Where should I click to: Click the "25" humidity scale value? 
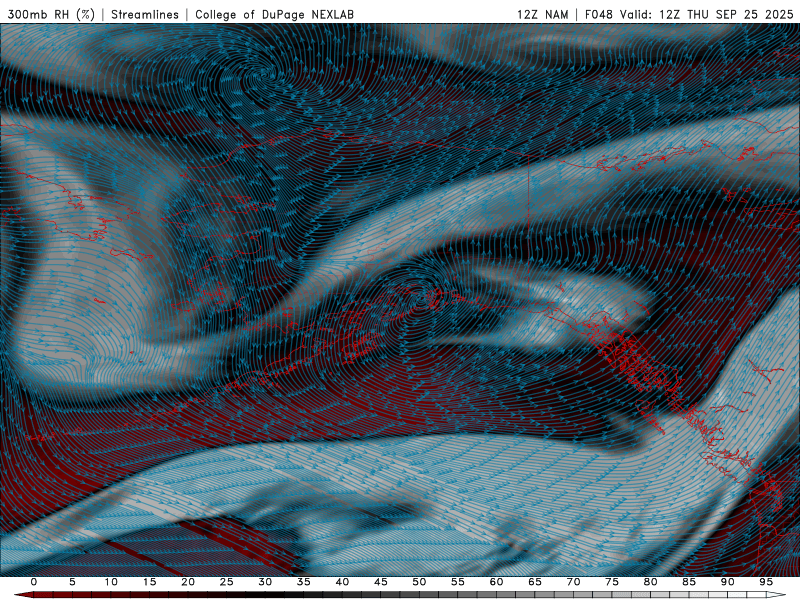[227, 582]
